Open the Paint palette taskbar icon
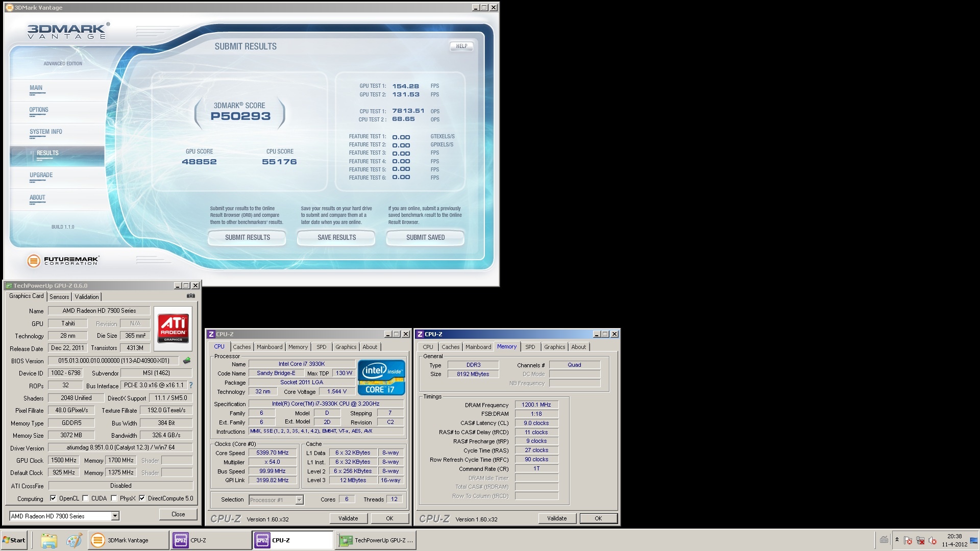This screenshot has height=551, width=980. tap(74, 540)
